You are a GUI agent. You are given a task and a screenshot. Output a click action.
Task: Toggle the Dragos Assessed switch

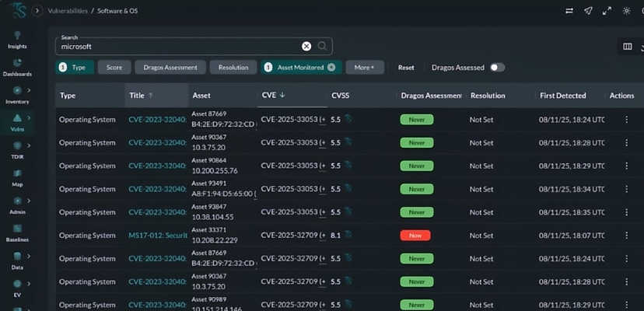pos(497,68)
